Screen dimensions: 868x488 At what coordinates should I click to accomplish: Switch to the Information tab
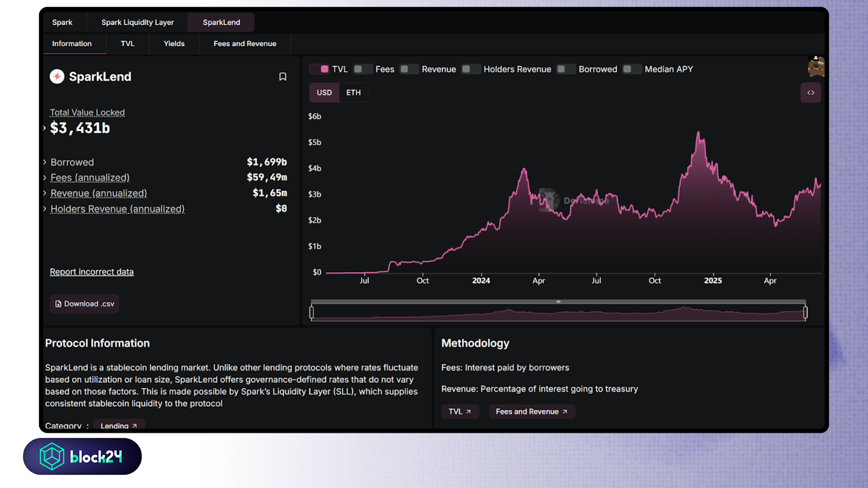pyautogui.click(x=72, y=43)
